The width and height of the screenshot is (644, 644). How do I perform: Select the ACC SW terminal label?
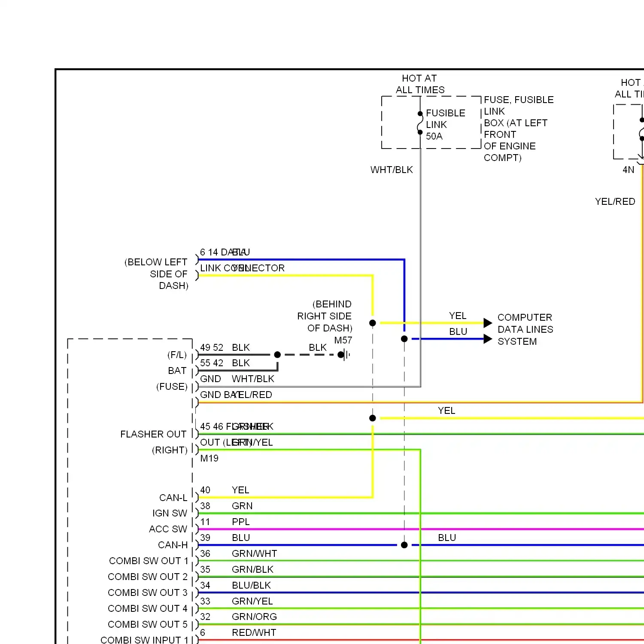(x=168, y=529)
